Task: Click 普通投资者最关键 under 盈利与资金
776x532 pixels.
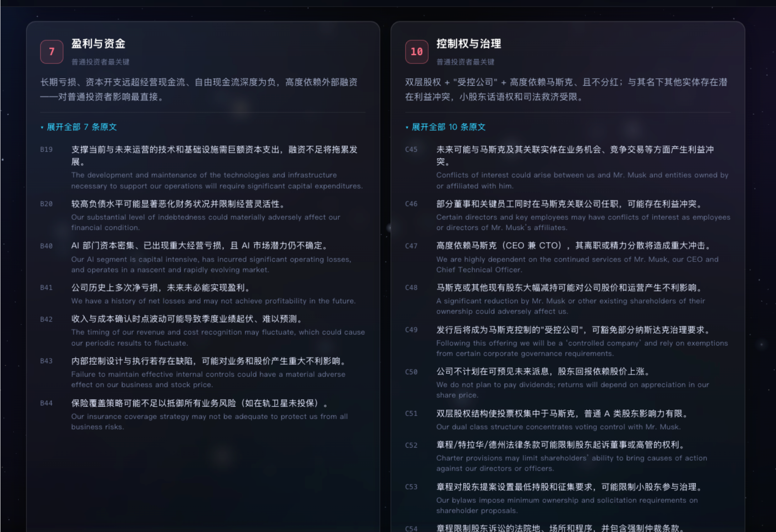Action: pos(100,62)
